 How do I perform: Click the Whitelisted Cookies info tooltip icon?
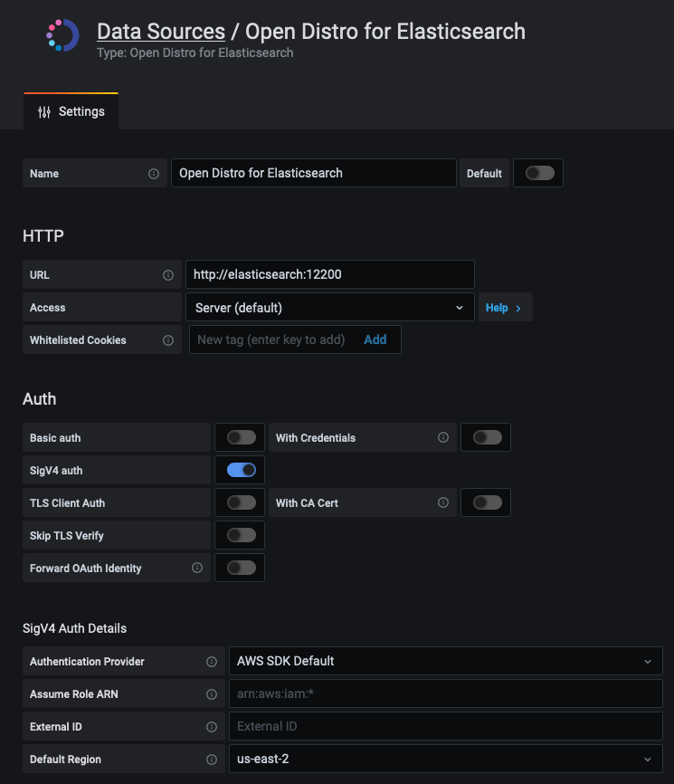coord(168,339)
